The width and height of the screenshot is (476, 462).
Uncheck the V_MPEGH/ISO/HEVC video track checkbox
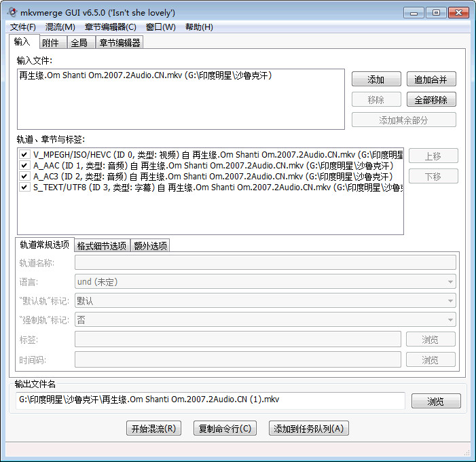(x=24, y=154)
